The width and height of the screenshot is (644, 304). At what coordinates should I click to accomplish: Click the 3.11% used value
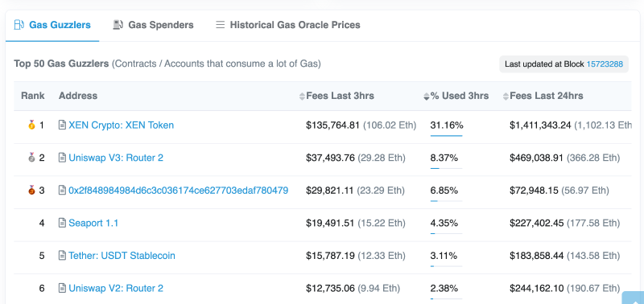pyautogui.click(x=444, y=256)
